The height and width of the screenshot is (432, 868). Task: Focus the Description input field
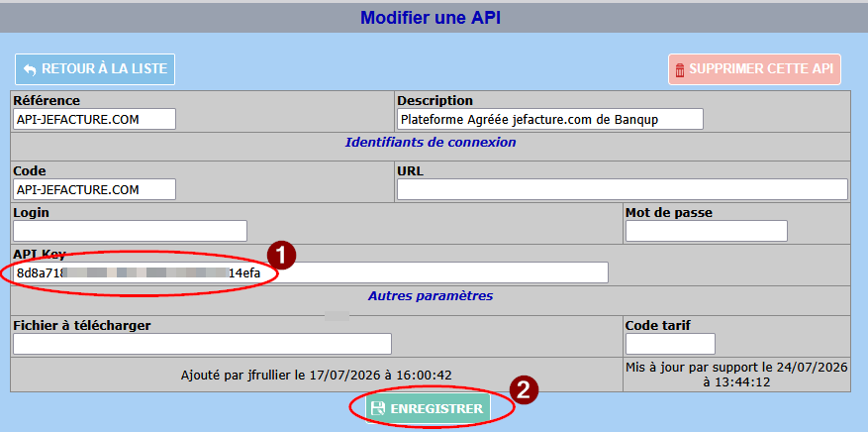[x=550, y=119]
